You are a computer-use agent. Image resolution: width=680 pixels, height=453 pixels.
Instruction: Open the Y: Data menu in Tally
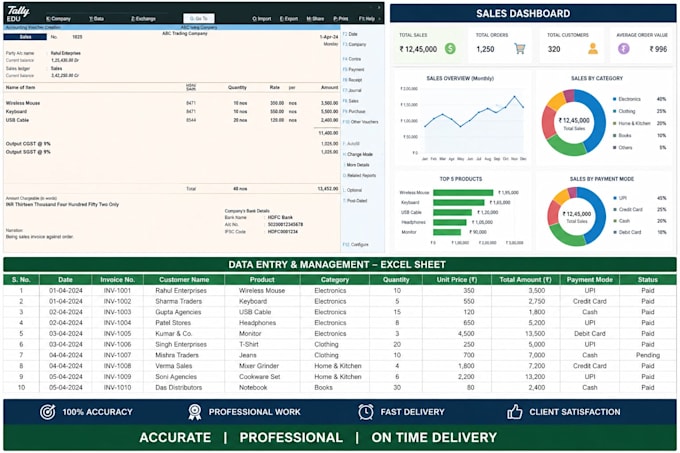coord(96,19)
